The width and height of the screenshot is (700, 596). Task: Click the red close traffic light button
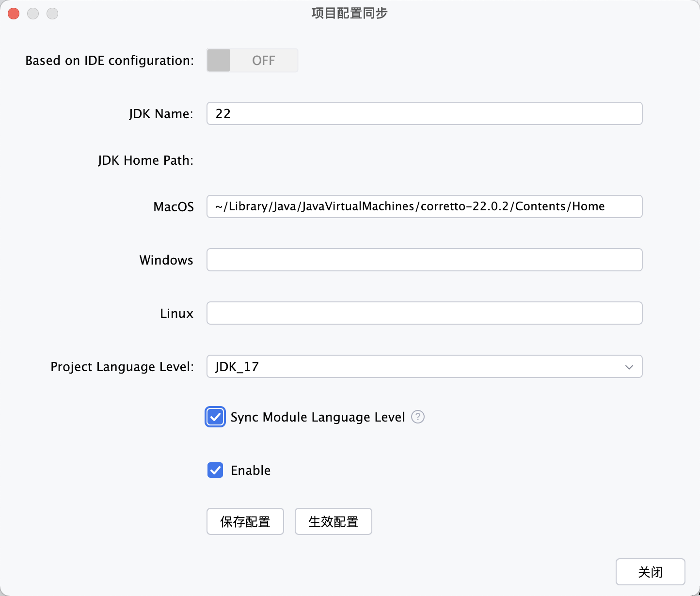[14, 13]
